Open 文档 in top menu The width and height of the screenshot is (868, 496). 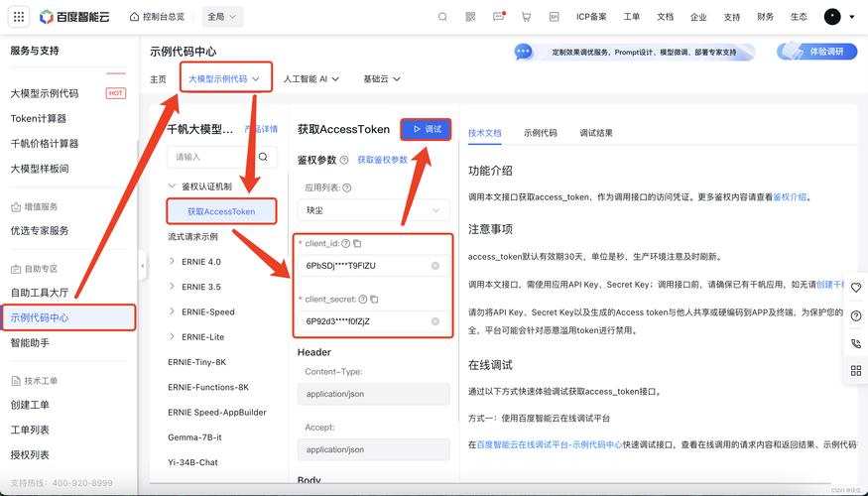(665, 17)
